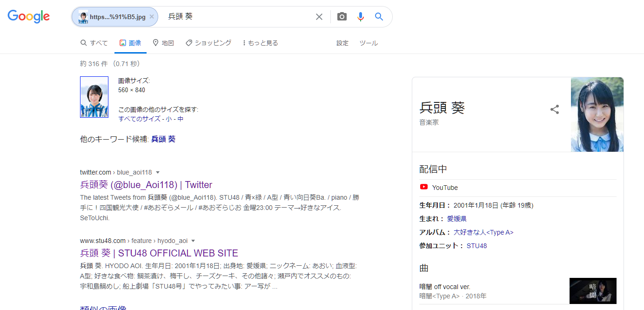This screenshot has height=310, width=644.
Task: Click the 暗闇 song thumbnail
Action: (593, 291)
